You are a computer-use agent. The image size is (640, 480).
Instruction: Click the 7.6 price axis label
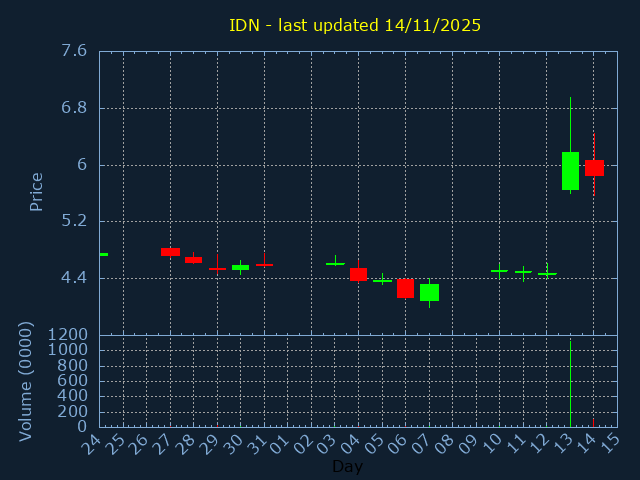pyautogui.click(x=74, y=51)
